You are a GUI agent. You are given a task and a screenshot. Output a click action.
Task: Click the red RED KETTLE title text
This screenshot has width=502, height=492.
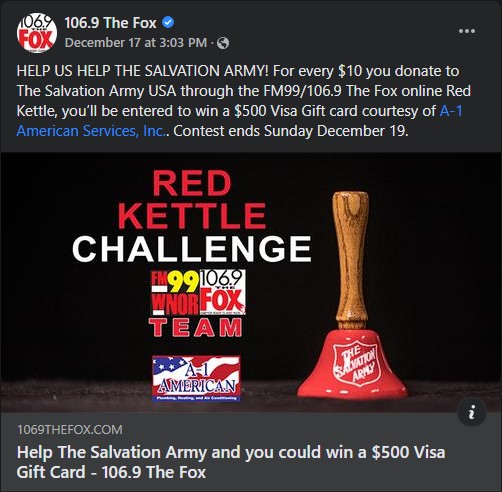(x=192, y=199)
